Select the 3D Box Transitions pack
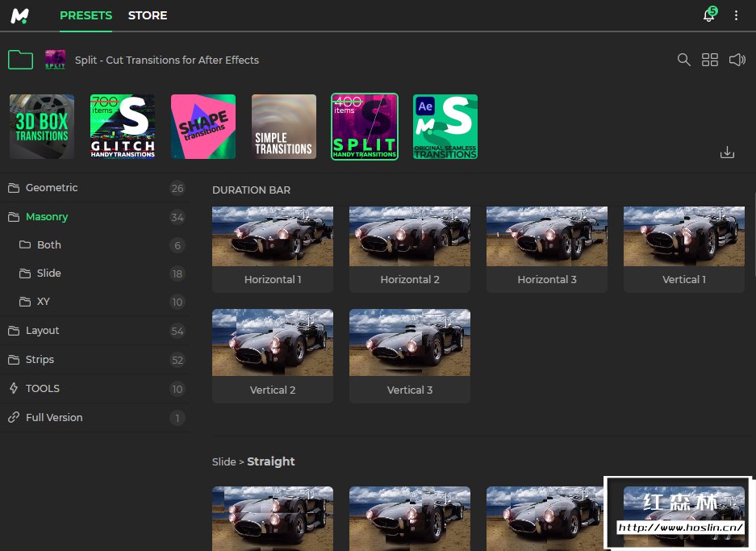This screenshot has width=756, height=551. click(42, 127)
